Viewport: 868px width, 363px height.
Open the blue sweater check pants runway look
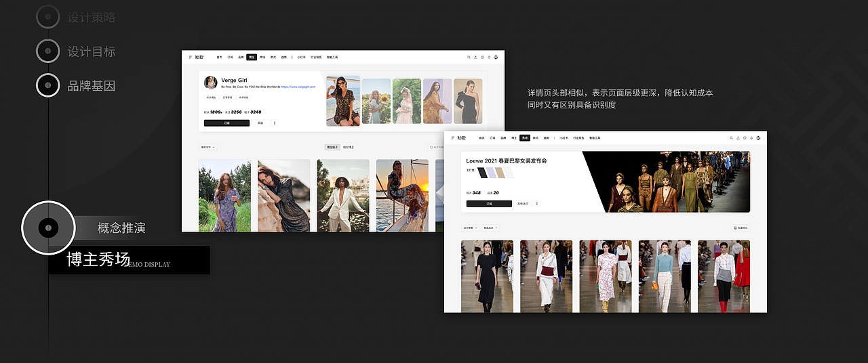(665, 276)
